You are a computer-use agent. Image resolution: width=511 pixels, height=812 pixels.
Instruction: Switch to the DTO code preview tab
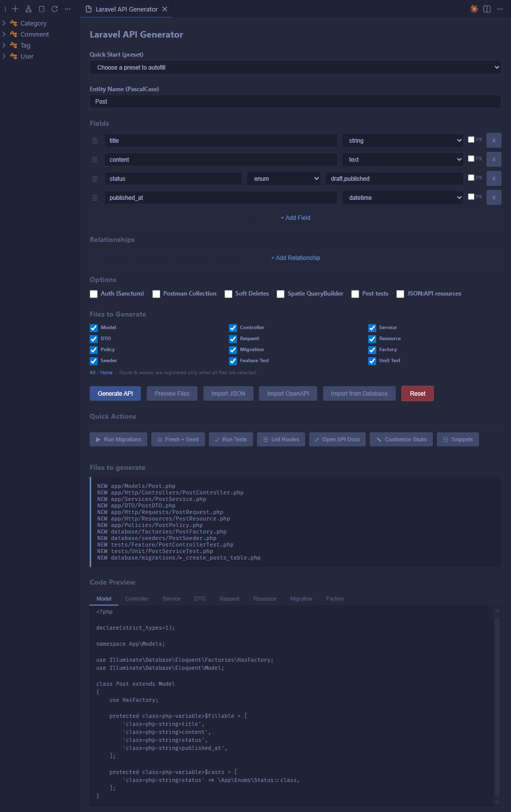(x=200, y=599)
